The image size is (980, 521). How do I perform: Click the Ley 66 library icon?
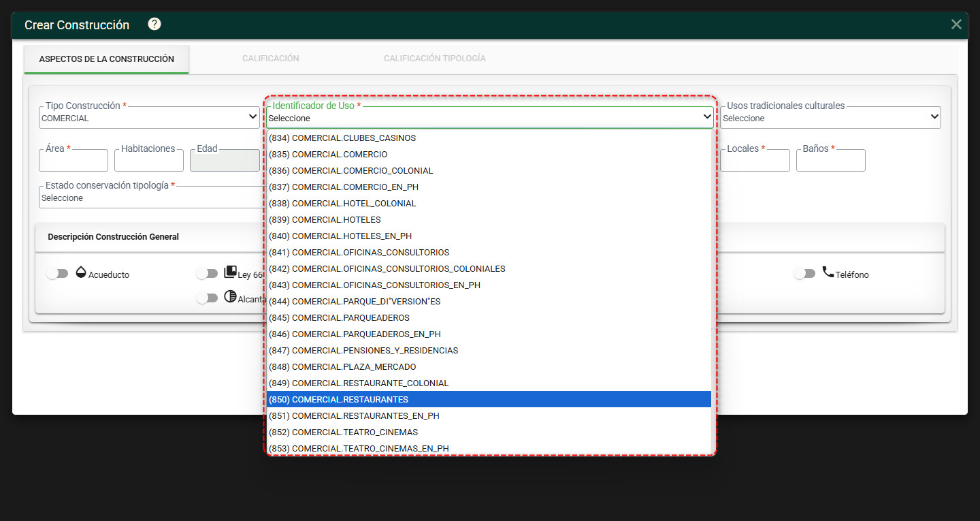tap(230, 272)
